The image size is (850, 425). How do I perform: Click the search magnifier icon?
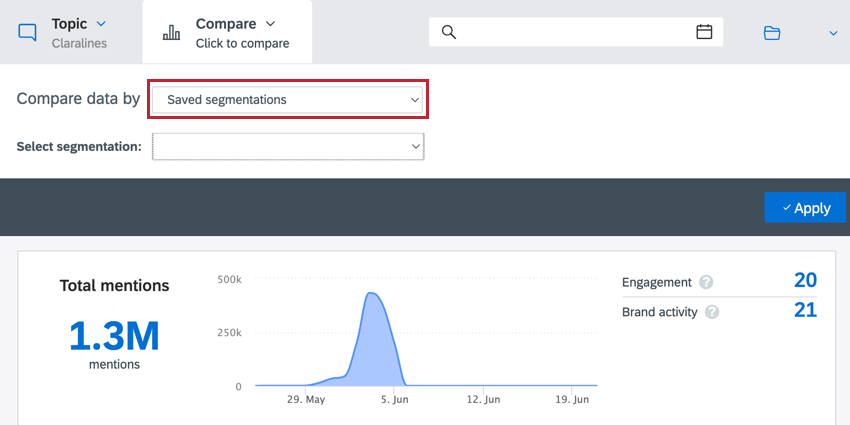pos(448,32)
